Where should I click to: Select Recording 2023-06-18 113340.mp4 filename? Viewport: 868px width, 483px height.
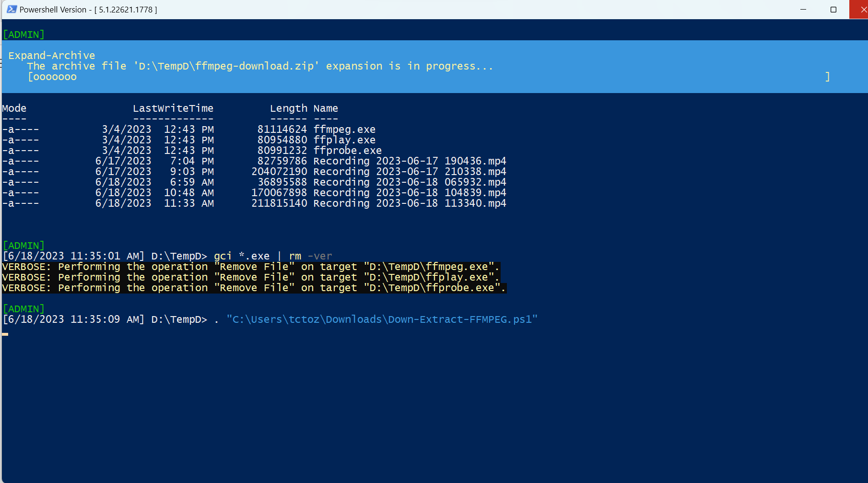coord(410,203)
